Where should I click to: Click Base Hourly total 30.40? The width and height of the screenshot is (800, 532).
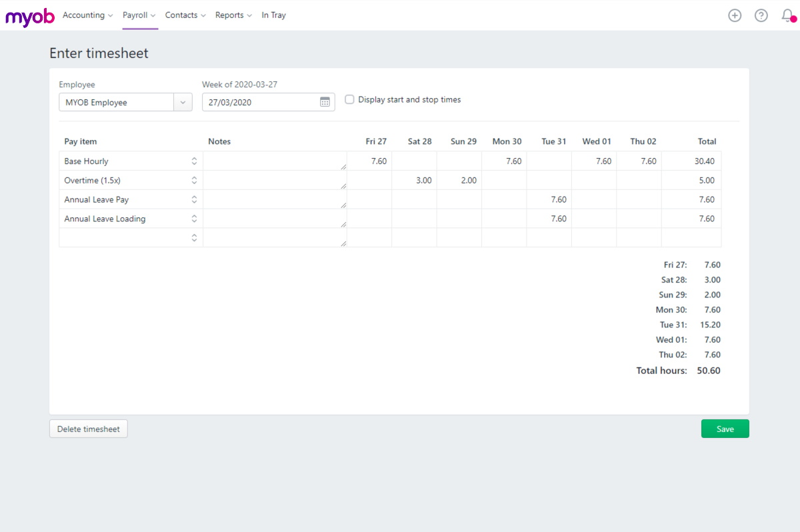705,161
